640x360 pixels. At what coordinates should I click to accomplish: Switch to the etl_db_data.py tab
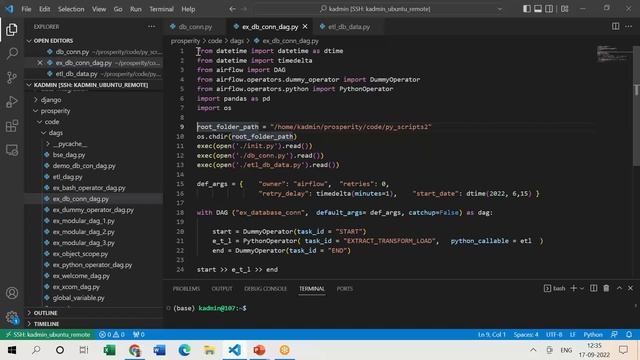click(x=349, y=27)
